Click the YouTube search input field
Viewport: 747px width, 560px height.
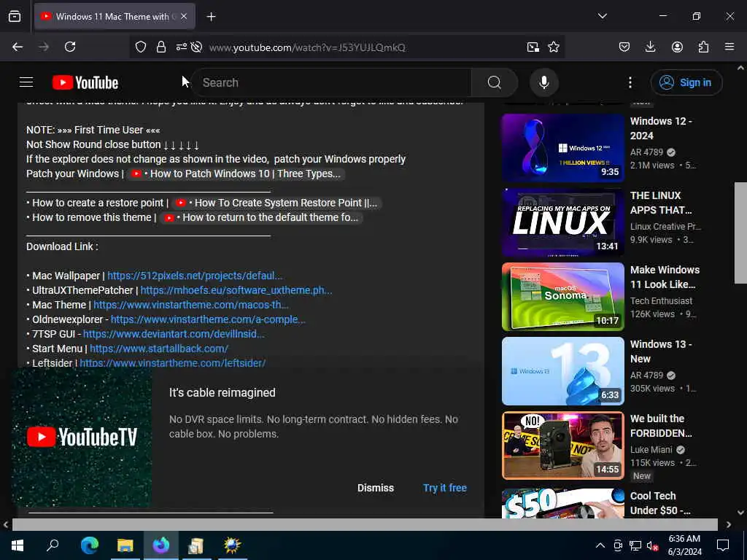(x=333, y=82)
